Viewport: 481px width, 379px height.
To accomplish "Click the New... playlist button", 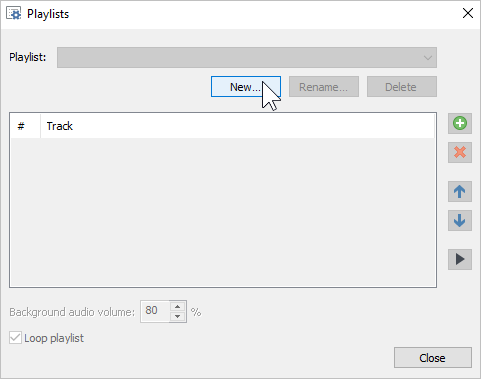I will 246,87.
